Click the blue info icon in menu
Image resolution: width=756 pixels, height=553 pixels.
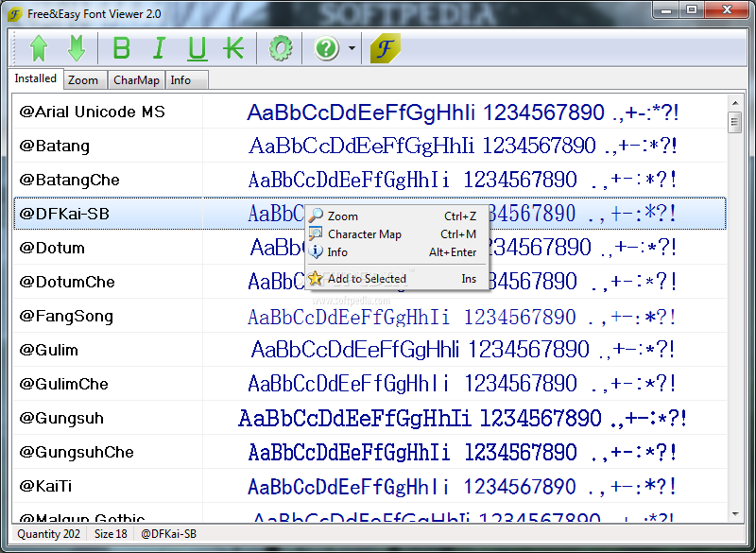pos(316,251)
